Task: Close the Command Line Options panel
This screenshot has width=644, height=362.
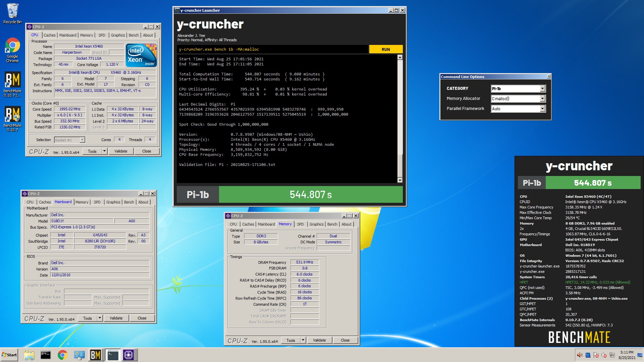Action: [x=548, y=77]
